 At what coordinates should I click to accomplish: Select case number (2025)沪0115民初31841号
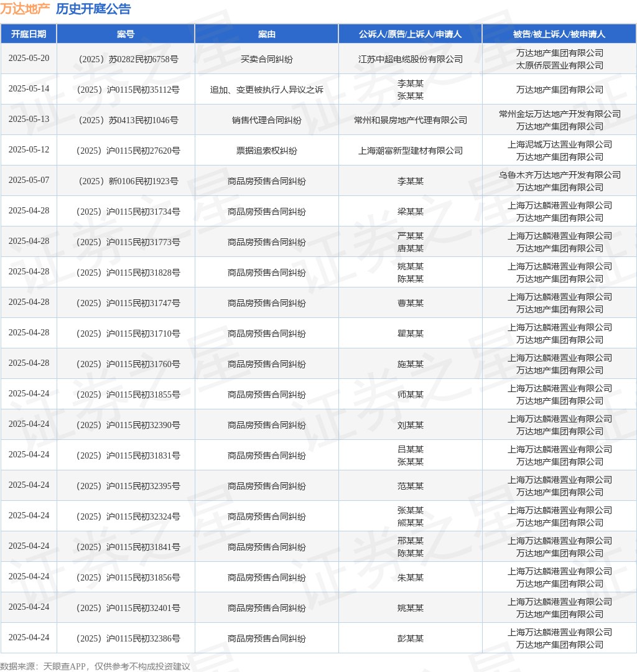[x=128, y=546]
